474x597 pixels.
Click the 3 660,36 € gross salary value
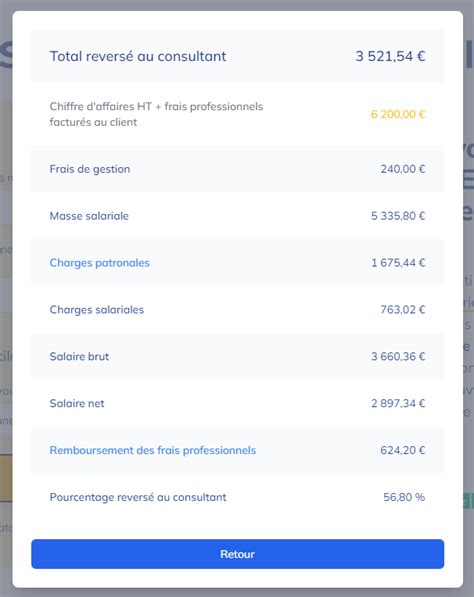[398, 356]
